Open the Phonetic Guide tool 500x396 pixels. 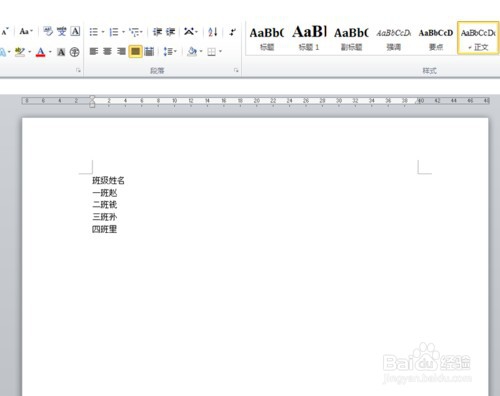pyautogui.click(x=62, y=32)
